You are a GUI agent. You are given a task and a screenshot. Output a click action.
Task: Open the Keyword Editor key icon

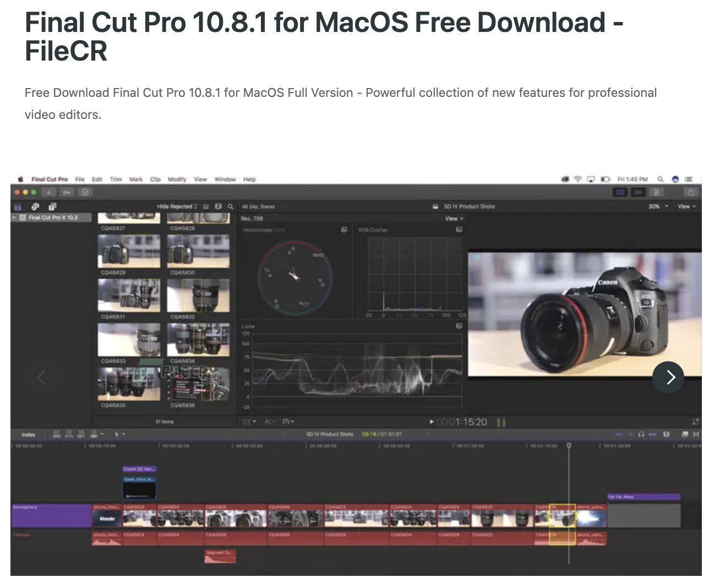(67, 192)
